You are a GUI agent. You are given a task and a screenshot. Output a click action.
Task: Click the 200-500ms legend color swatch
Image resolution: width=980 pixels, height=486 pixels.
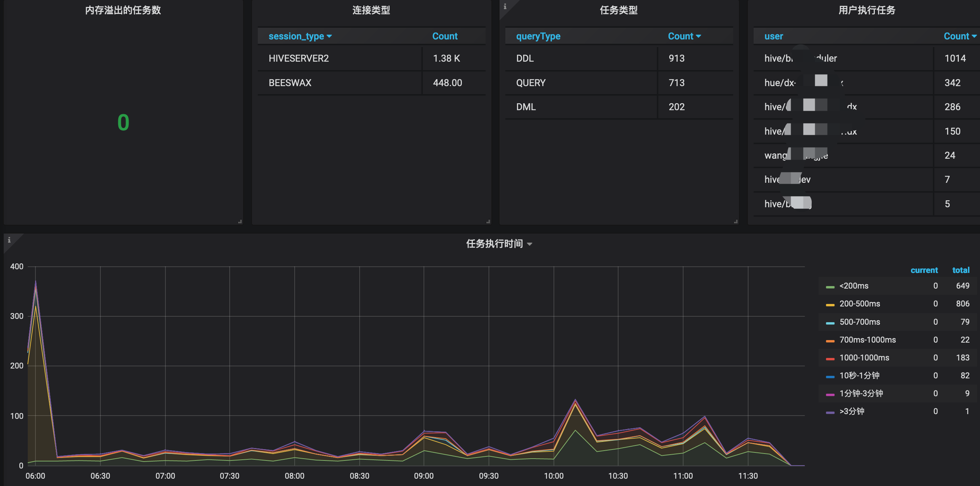(830, 305)
